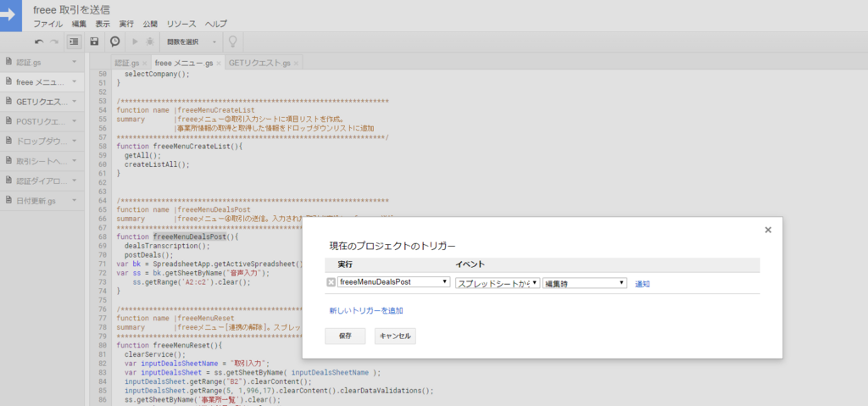Click line number 72 in the gutter
Image resolution: width=868 pixels, height=406 pixels.
(102, 273)
